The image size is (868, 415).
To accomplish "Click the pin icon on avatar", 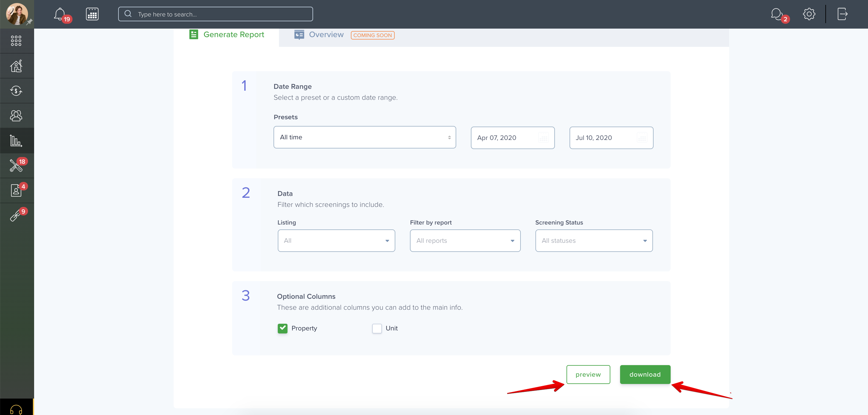I will coord(30,22).
